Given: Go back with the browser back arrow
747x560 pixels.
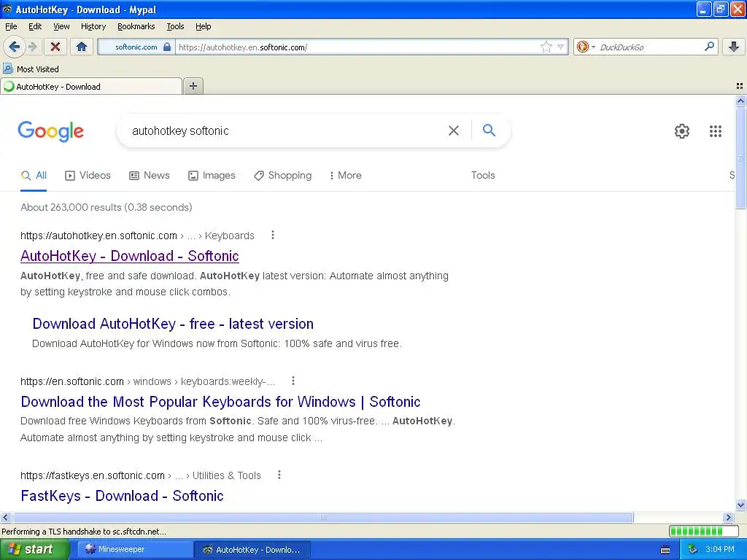Looking at the screenshot, I should [x=14, y=47].
